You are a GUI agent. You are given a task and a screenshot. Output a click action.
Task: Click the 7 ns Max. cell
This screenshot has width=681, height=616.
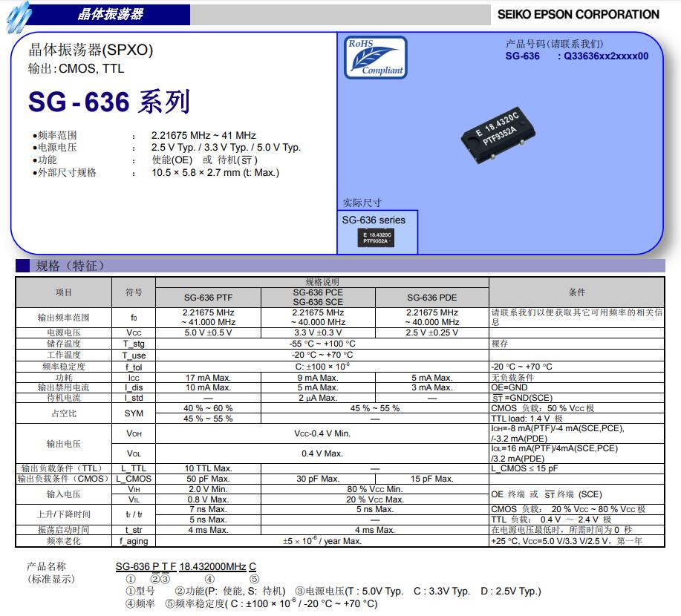point(209,509)
